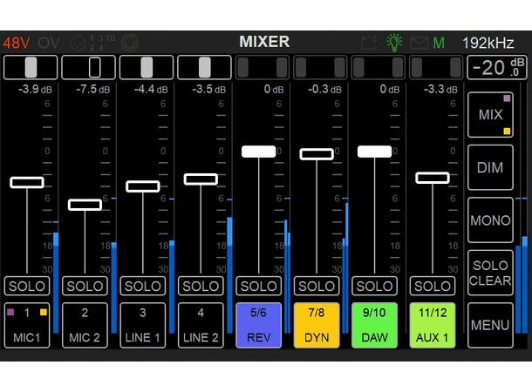Solo channel 1 MIC1
532x392 pixels.
click(x=27, y=287)
